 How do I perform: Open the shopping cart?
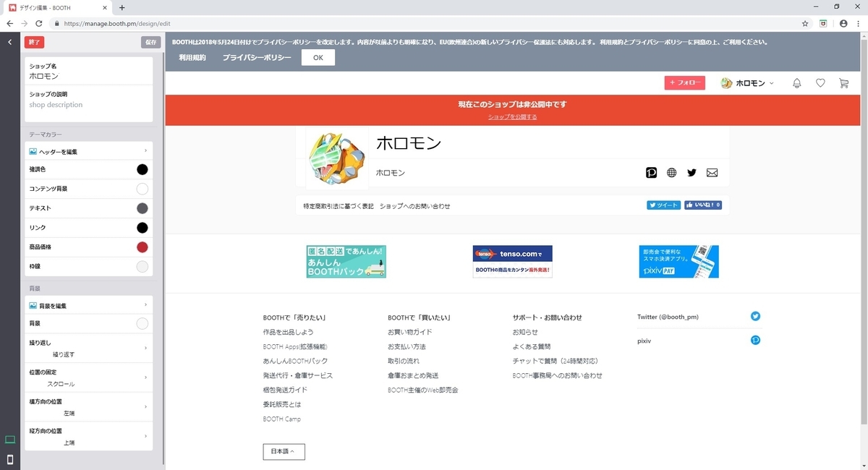843,83
